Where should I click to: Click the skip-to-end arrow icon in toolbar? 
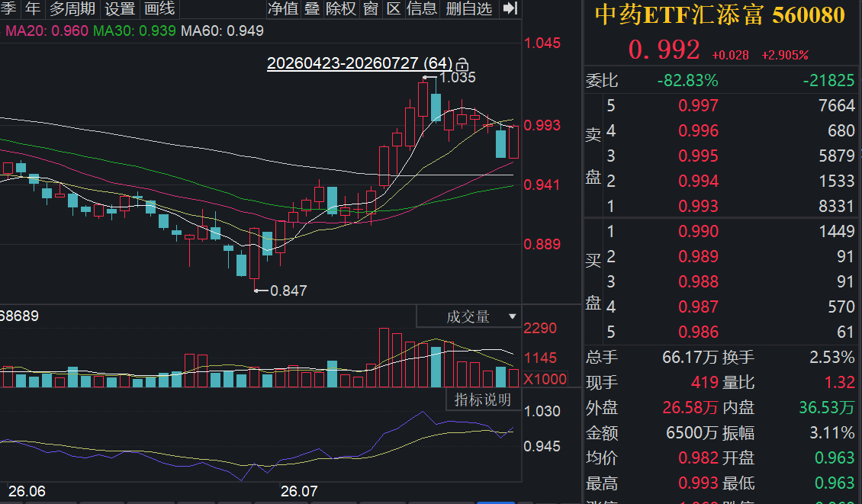click(x=510, y=8)
